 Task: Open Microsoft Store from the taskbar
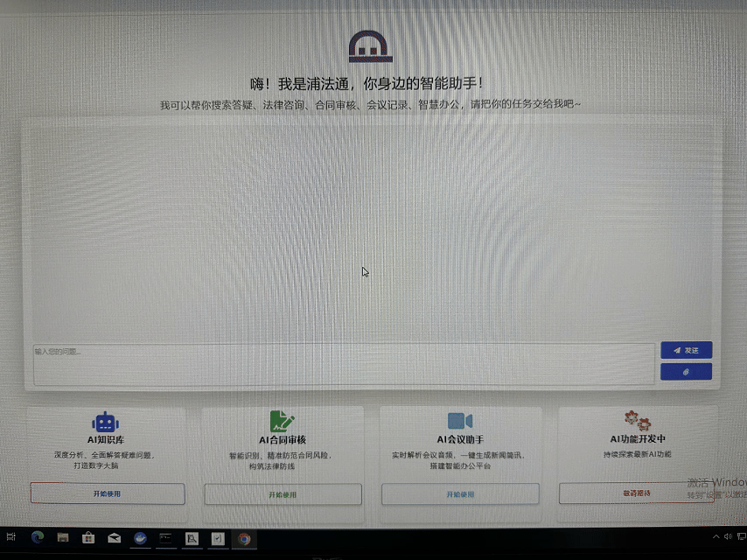(88, 537)
